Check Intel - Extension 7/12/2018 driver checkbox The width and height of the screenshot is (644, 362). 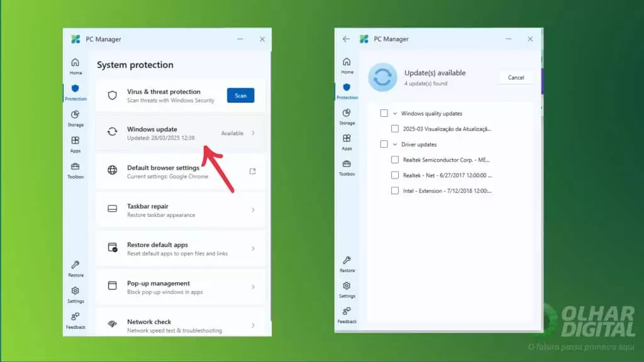[x=395, y=190]
